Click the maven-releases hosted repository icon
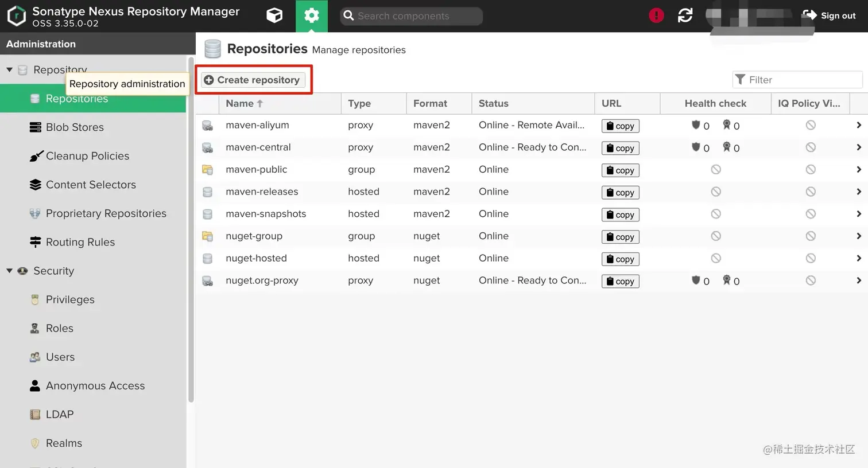 click(x=207, y=192)
